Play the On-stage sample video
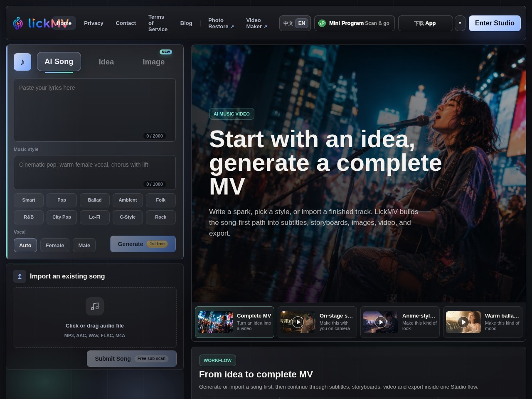 pyautogui.click(x=298, y=322)
